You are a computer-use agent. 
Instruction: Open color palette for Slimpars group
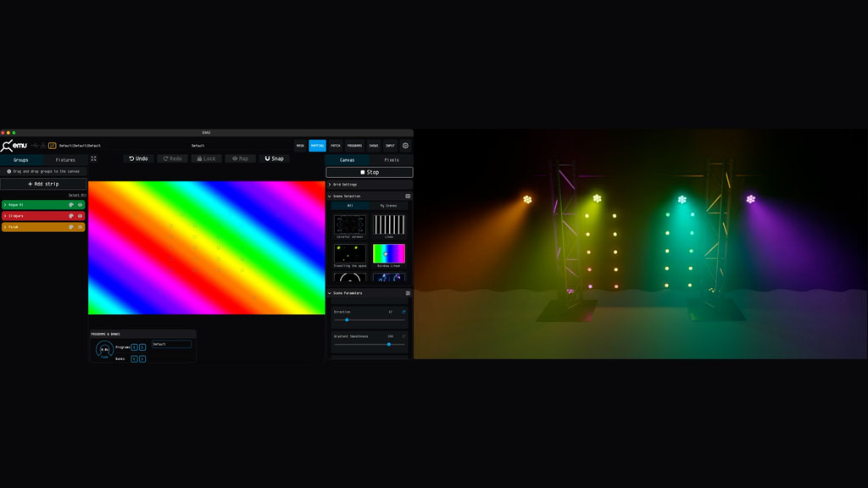(71, 216)
